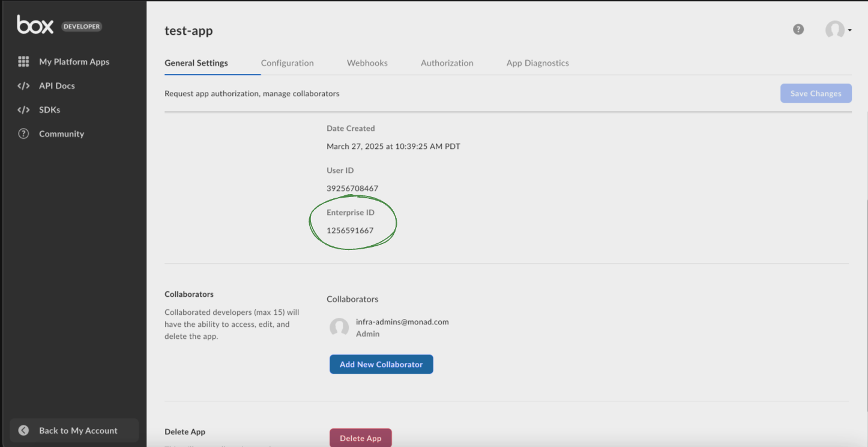Open the Webhooks tab
Screen dimensions: 868x447
click(x=367, y=63)
